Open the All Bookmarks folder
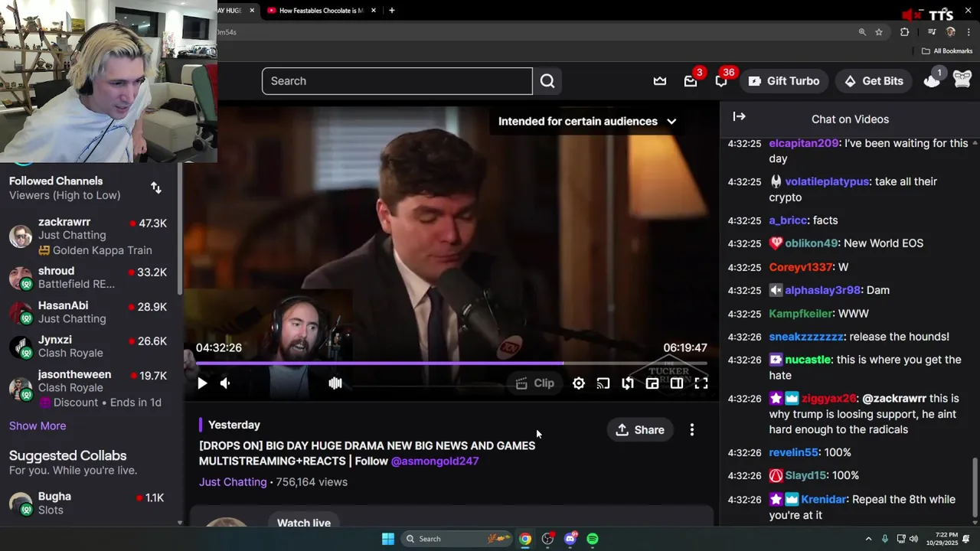The width and height of the screenshot is (980, 551). [947, 51]
